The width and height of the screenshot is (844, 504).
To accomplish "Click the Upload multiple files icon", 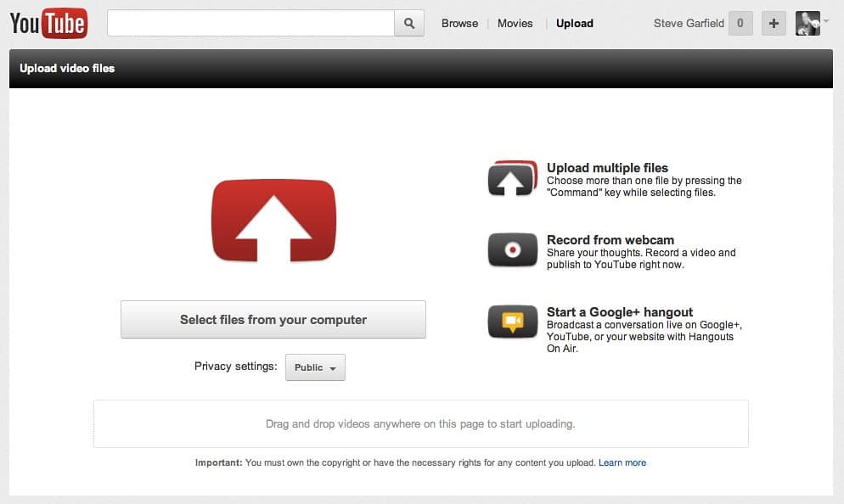I will (x=513, y=178).
